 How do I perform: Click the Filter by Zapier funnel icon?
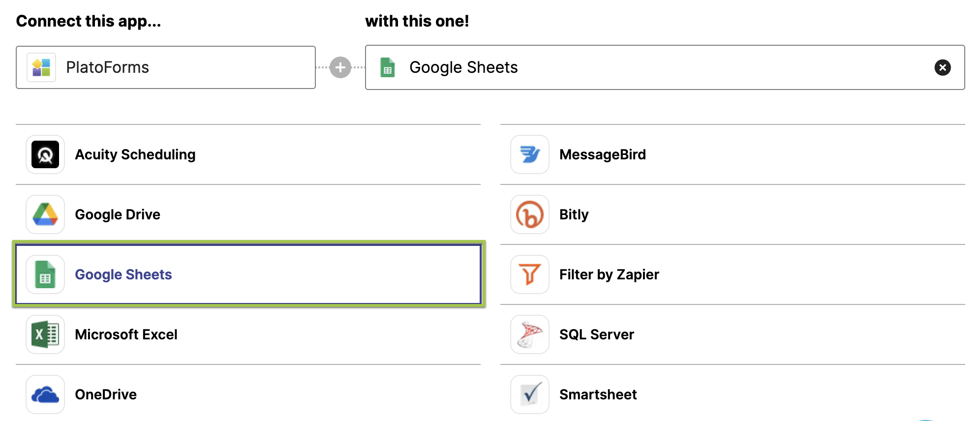[530, 274]
